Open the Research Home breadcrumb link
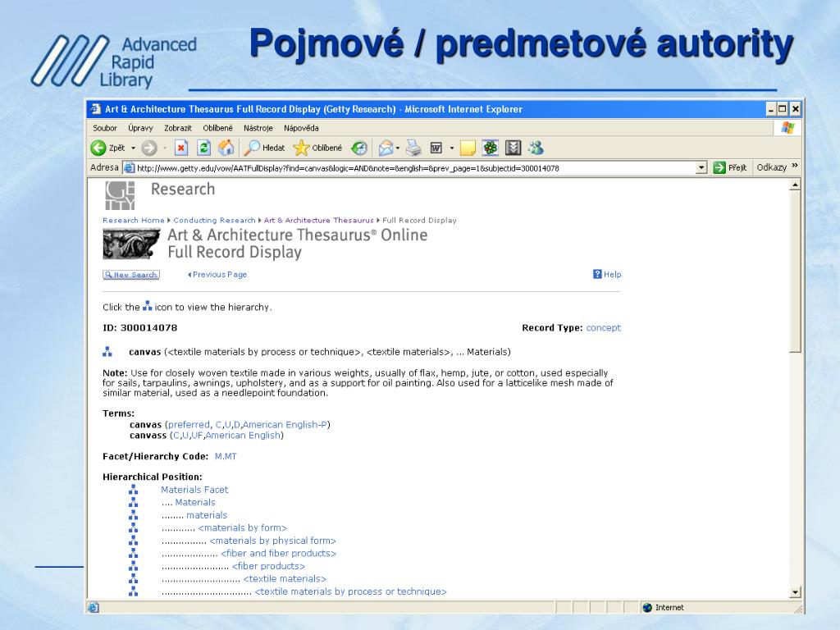Viewport: 840px width, 630px height. [134, 220]
